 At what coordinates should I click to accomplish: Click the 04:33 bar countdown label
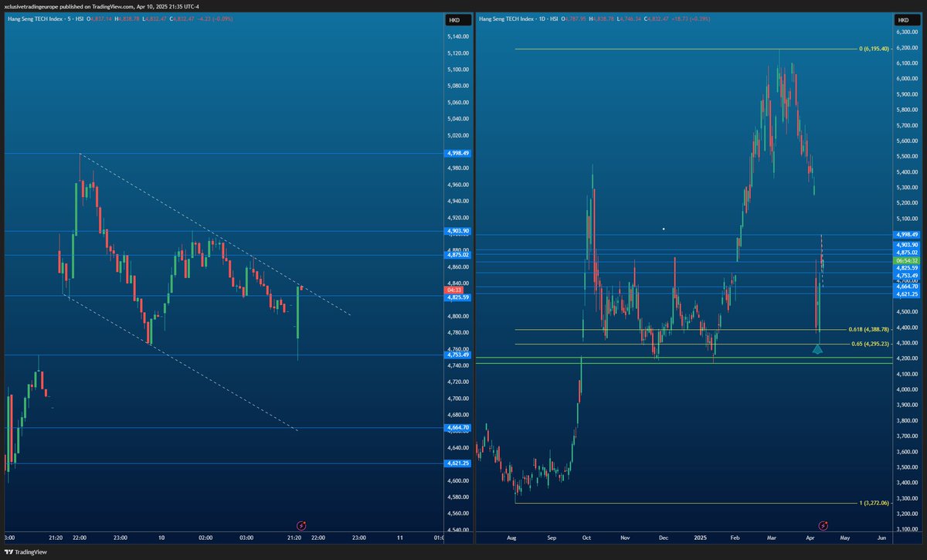tap(453, 290)
